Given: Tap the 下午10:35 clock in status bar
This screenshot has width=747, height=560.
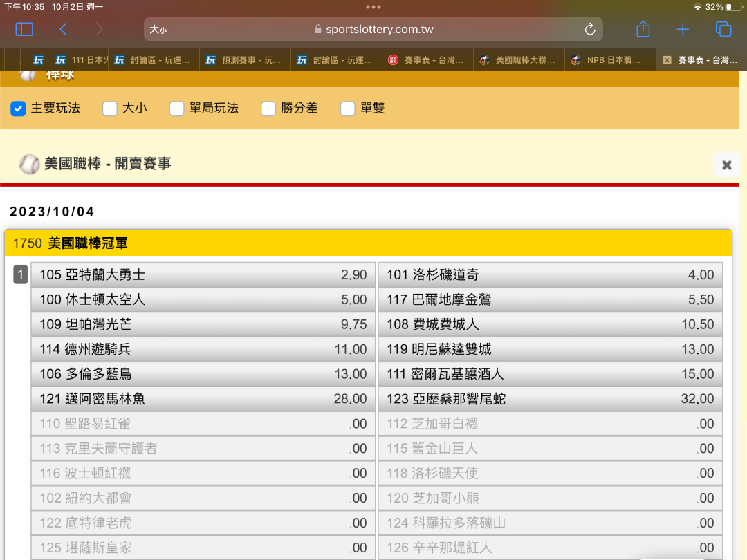Looking at the screenshot, I should (x=24, y=7).
